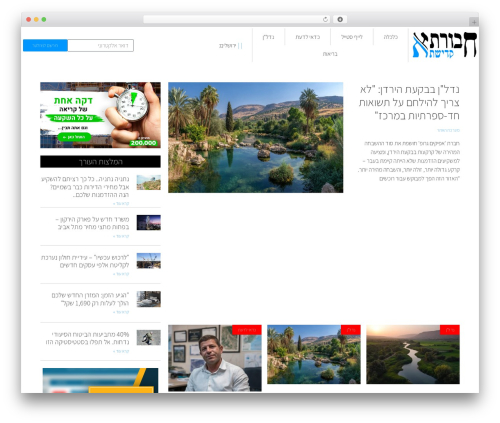The image size is (500, 423).
Task: Open the construction cranes thumbnail
Action: (x=149, y=261)
